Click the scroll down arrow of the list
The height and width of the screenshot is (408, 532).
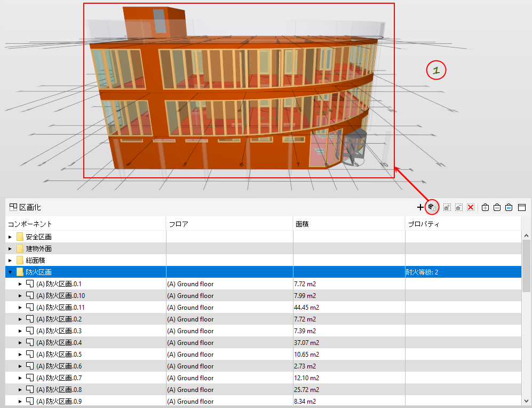click(526, 401)
